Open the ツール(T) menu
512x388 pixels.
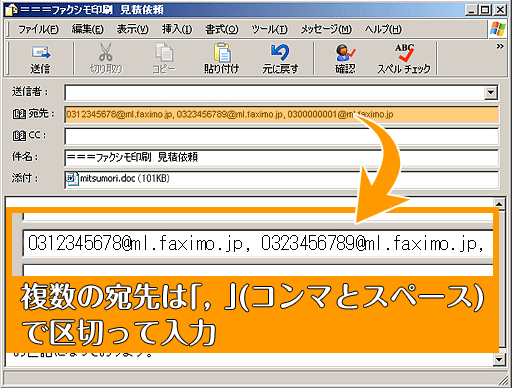click(x=269, y=29)
